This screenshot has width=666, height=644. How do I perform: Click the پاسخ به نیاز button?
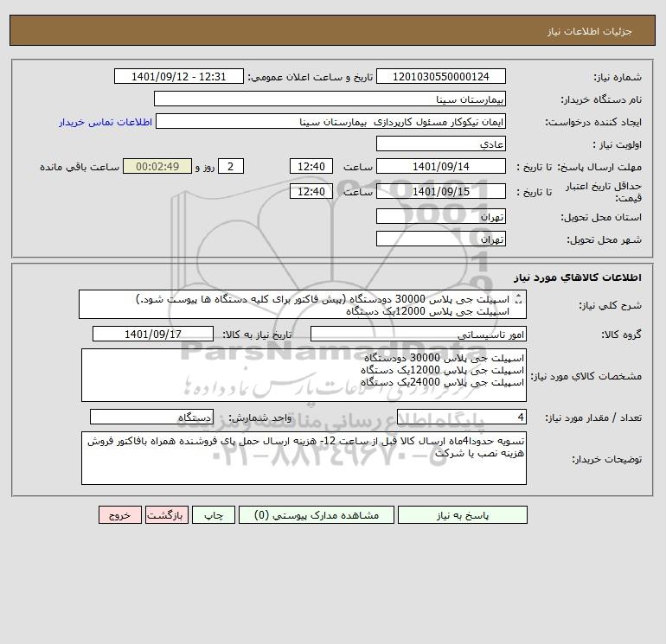click(463, 515)
